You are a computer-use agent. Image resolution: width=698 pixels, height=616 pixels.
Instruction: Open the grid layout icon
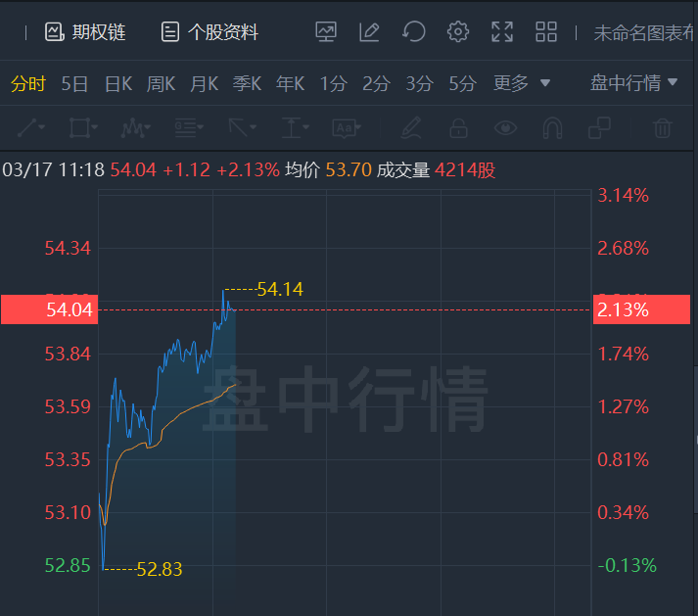tap(546, 32)
